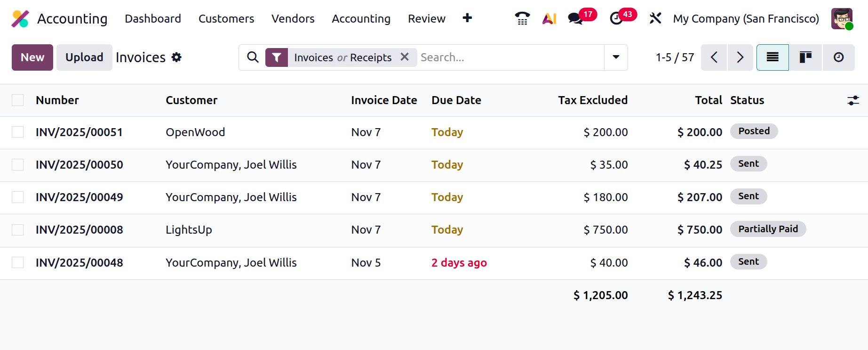
Task: Click the wrench debug tools icon
Action: point(655,18)
